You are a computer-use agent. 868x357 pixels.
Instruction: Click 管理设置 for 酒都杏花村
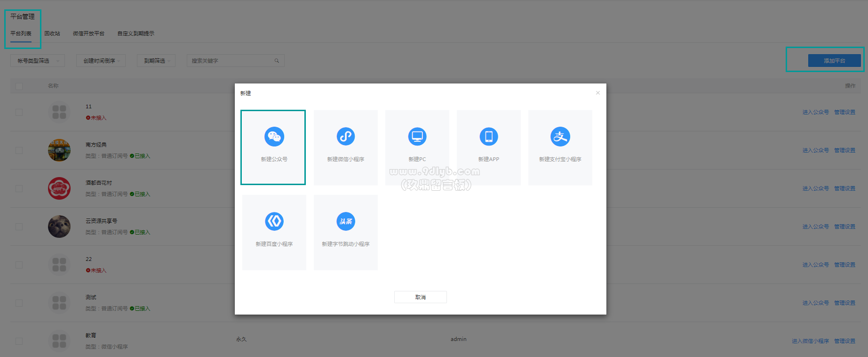tap(845, 188)
